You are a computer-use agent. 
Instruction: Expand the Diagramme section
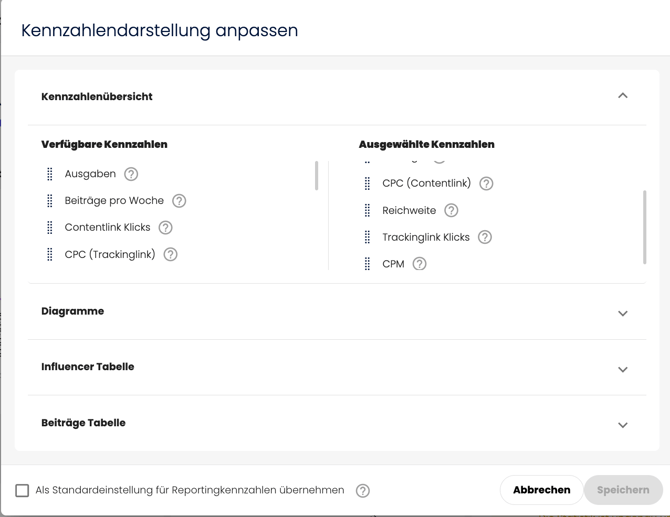click(x=623, y=313)
